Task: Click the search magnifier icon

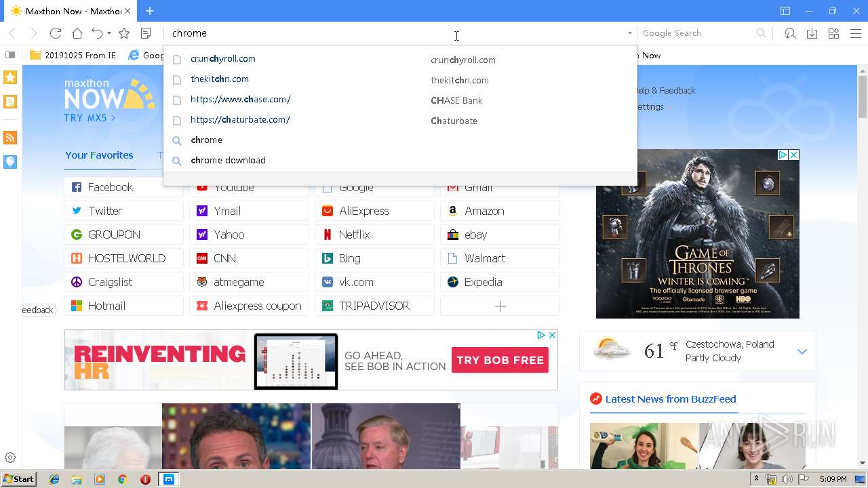Action: tap(762, 33)
